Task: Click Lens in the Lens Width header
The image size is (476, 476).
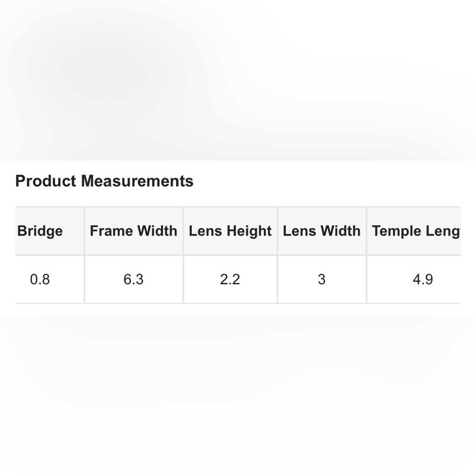Action: (x=297, y=231)
